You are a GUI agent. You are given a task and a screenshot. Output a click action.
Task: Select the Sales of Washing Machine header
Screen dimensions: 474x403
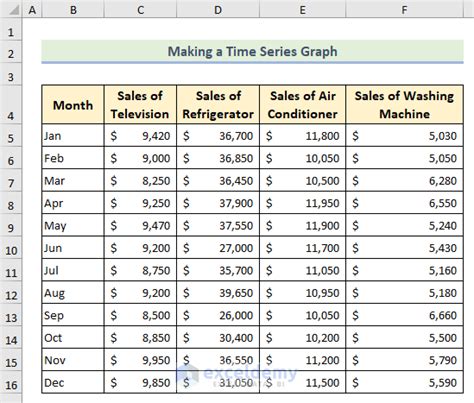click(404, 105)
